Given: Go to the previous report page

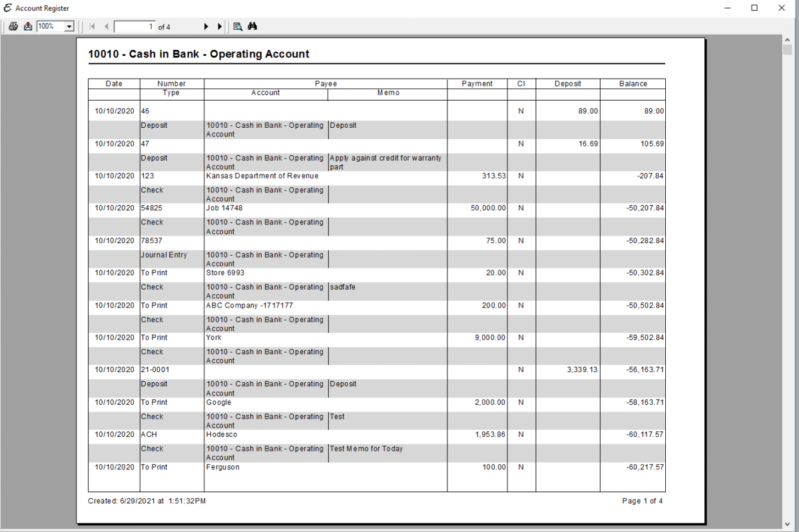Looking at the screenshot, I should pyautogui.click(x=105, y=26).
